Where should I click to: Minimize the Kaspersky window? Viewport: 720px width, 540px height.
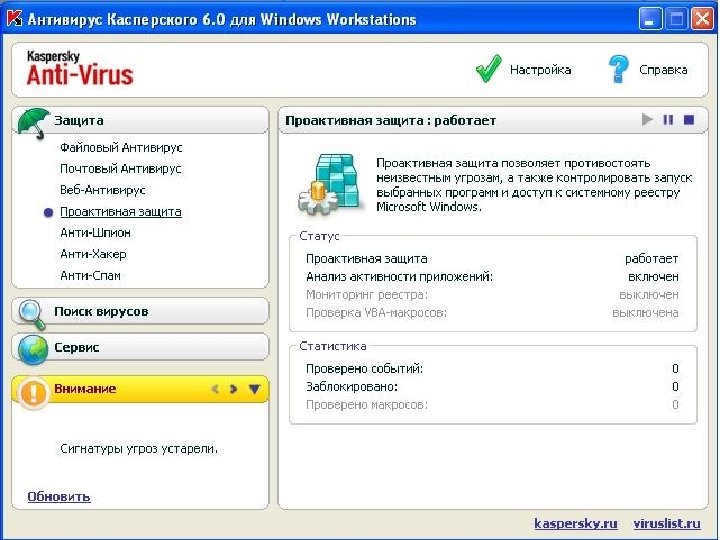click(650, 19)
